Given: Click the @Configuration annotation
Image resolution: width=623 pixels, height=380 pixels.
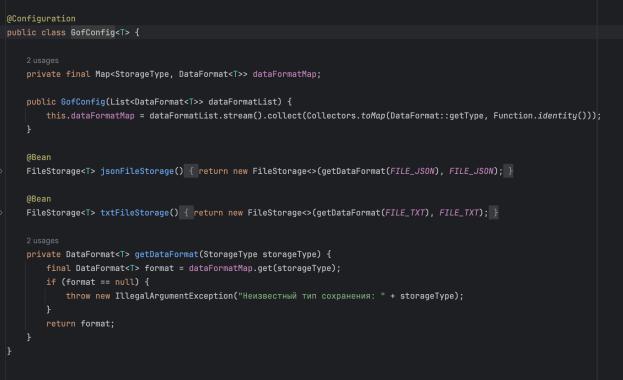Looking at the screenshot, I should pos(41,19).
